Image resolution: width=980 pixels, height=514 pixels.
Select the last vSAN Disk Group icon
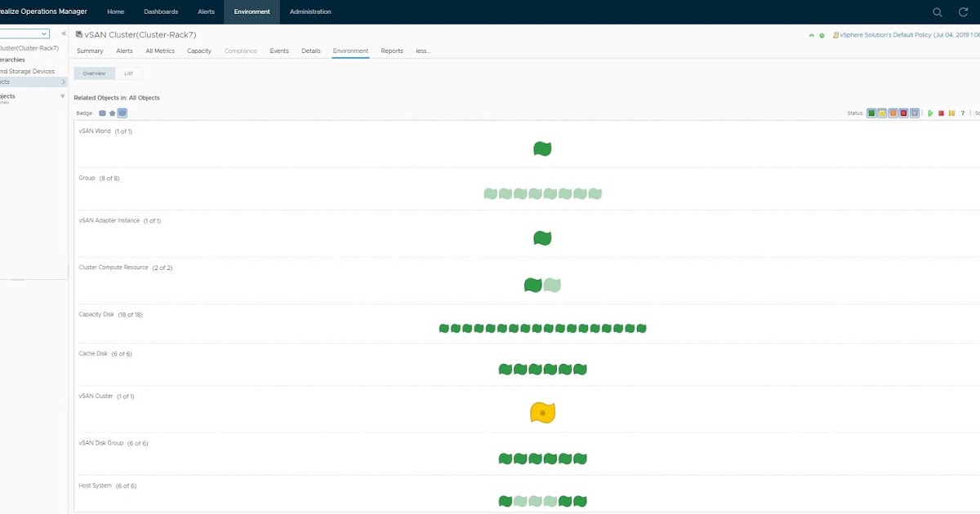(580, 459)
